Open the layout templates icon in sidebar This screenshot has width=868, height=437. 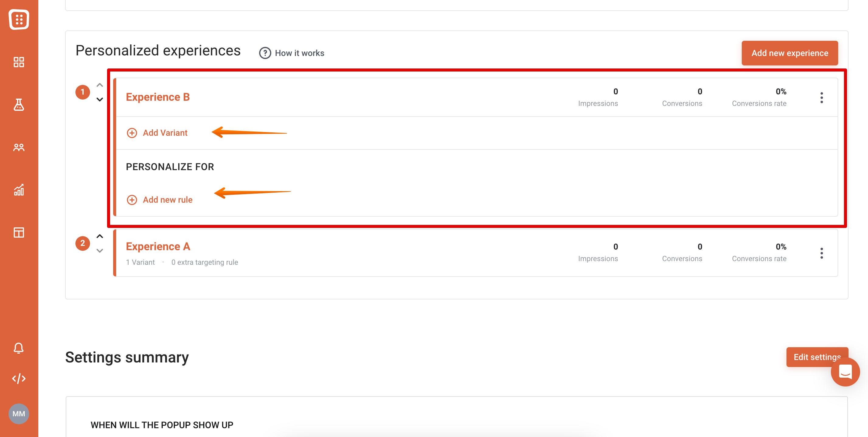click(x=19, y=232)
